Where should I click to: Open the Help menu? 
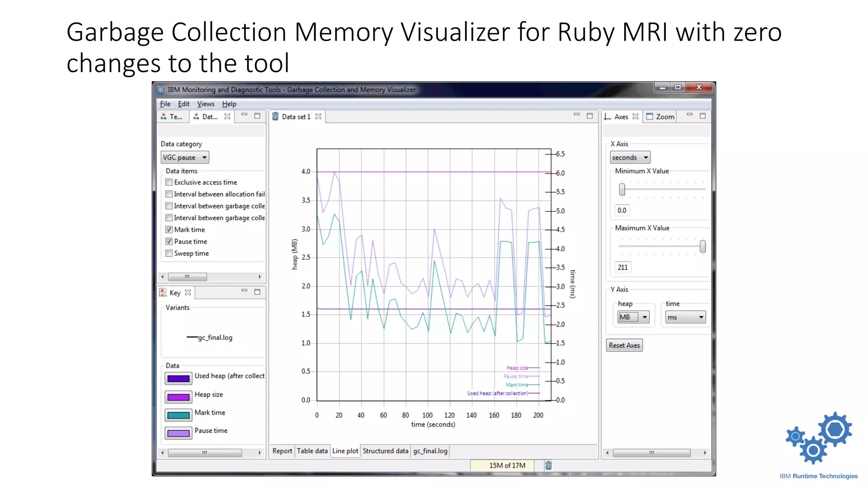coord(229,104)
